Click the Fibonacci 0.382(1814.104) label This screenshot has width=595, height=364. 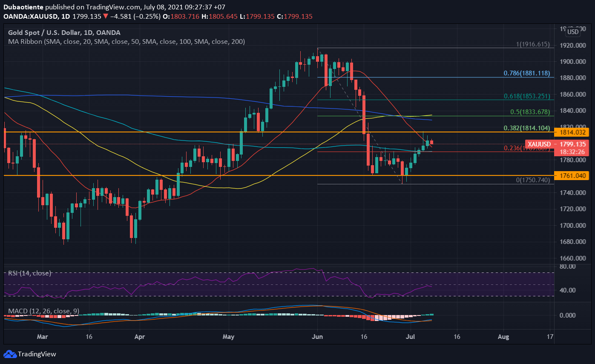click(x=527, y=128)
